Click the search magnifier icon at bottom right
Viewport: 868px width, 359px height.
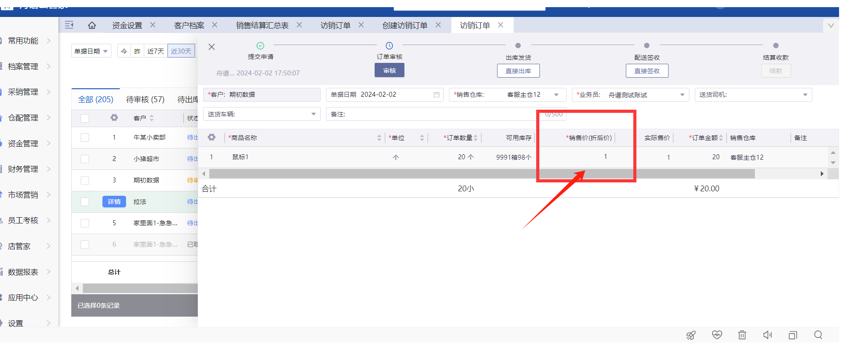pyautogui.click(x=818, y=335)
